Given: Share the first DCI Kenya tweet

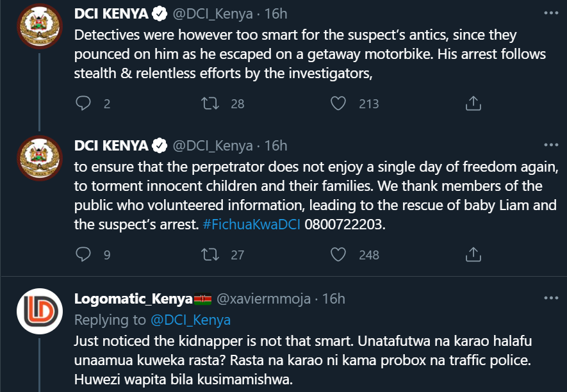Looking at the screenshot, I should coord(473,103).
